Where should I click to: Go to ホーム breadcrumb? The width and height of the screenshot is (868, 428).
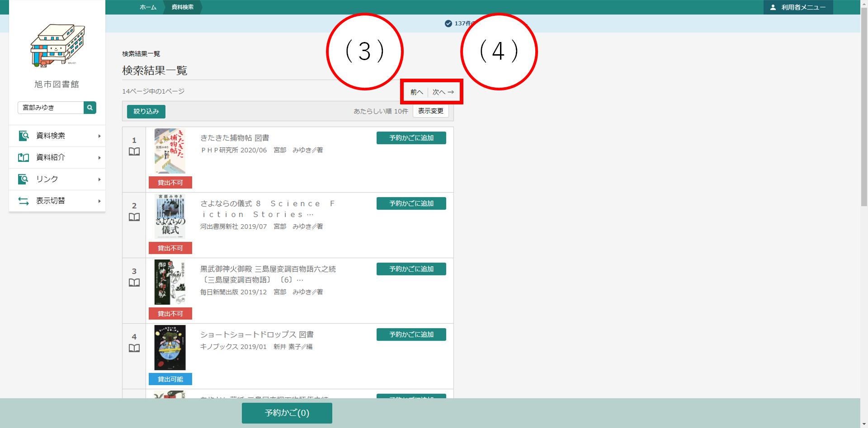click(148, 7)
